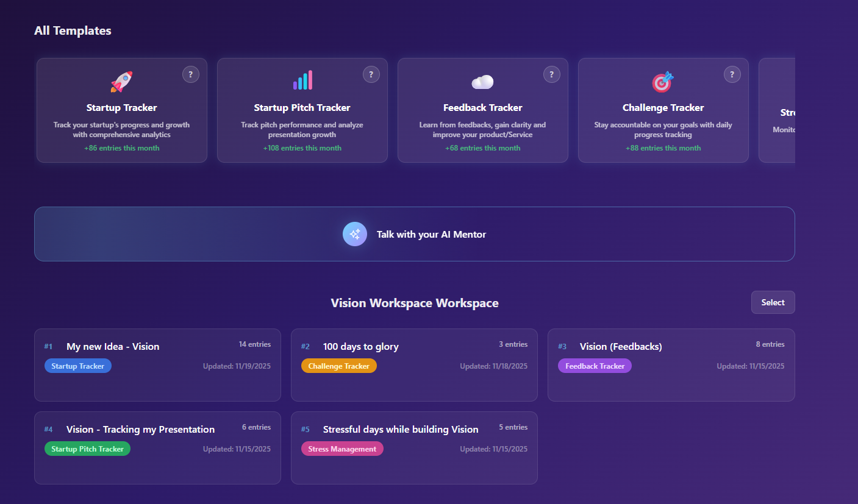The width and height of the screenshot is (858, 504).
Task: Click question mark on Challenge Tracker card
Action: (732, 74)
